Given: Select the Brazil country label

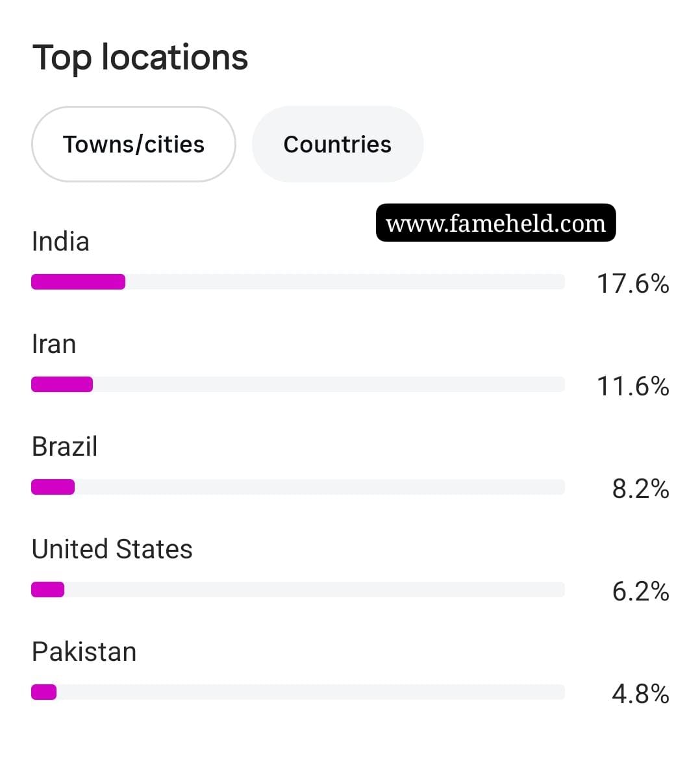Looking at the screenshot, I should (x=65, y=447).
